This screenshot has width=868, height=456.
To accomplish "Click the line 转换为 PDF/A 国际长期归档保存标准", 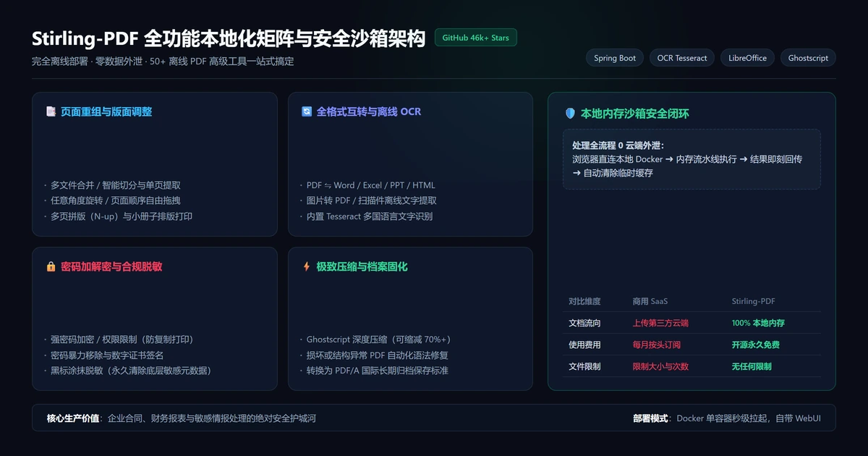I will 378,371.
